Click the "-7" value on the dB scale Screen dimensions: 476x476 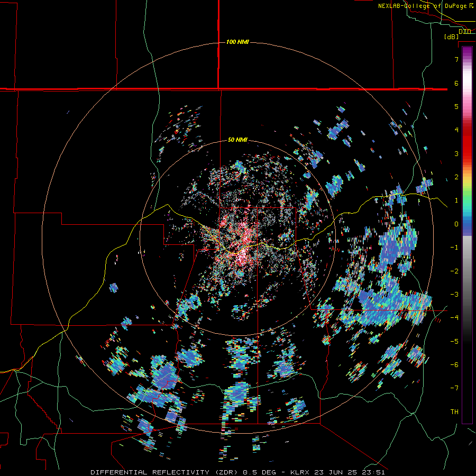point(454,388)
